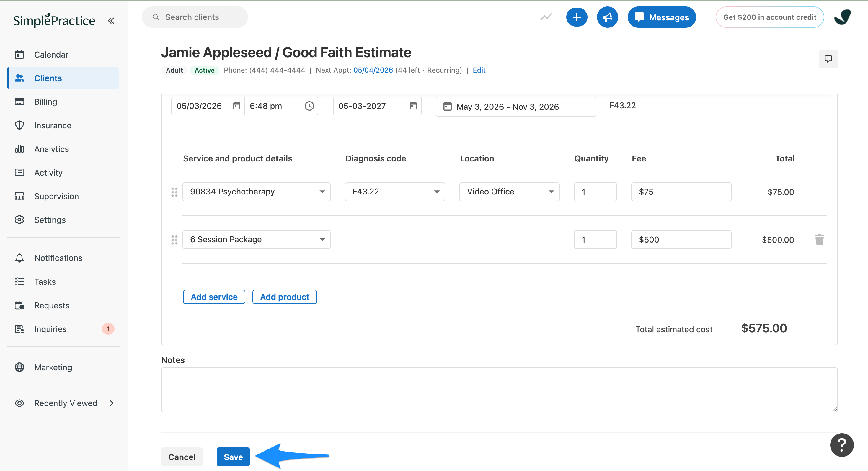868x471 pixels.
Task: Click the $500.00 row total
Action: 778,240
